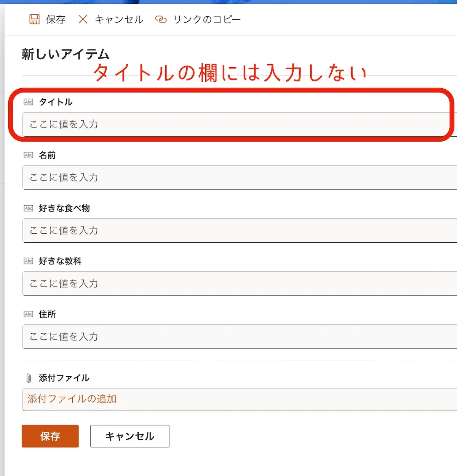The height and width of the screenshot is (476, 457).
Task: Click the floppy disk save icon
Action: [34, 19]
